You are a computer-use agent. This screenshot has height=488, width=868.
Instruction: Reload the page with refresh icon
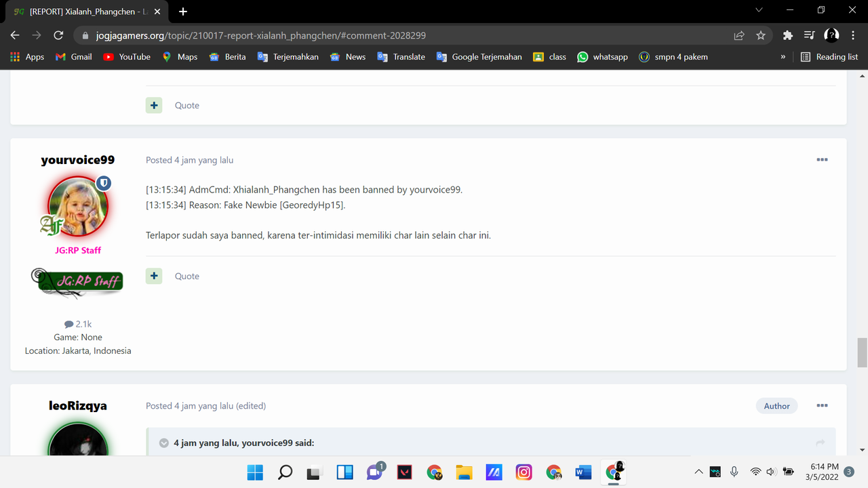58,35
